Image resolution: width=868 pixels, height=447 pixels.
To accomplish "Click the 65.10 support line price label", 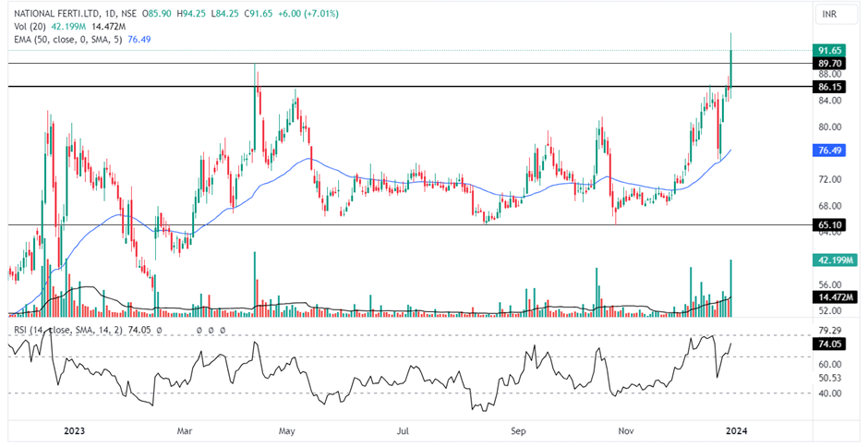I will click(829, 224).
